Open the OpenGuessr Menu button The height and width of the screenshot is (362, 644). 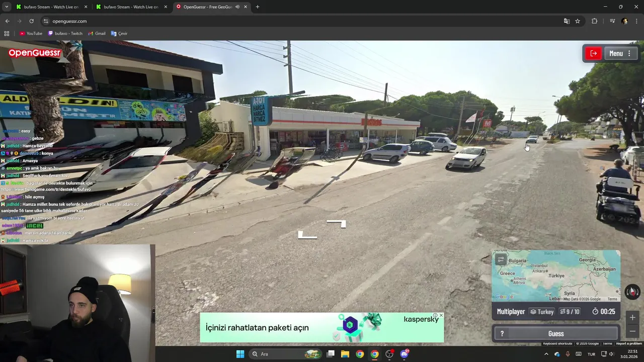[620, 53]
